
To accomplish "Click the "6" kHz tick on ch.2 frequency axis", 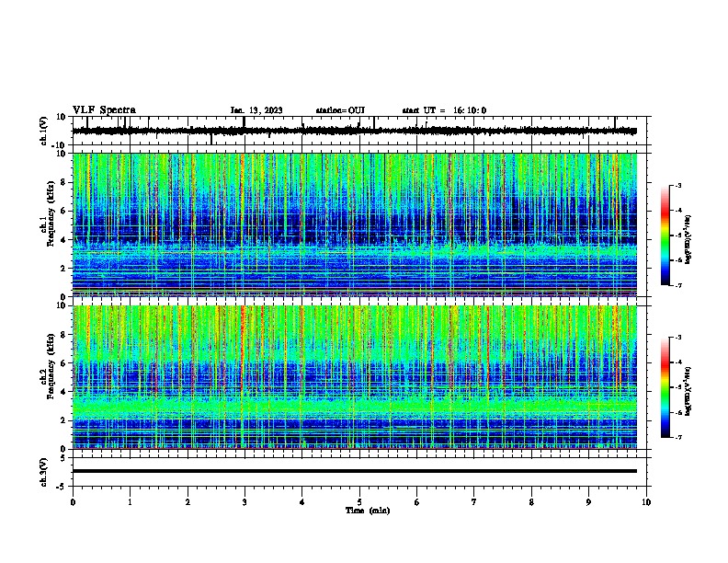I will tap(64, 362).
